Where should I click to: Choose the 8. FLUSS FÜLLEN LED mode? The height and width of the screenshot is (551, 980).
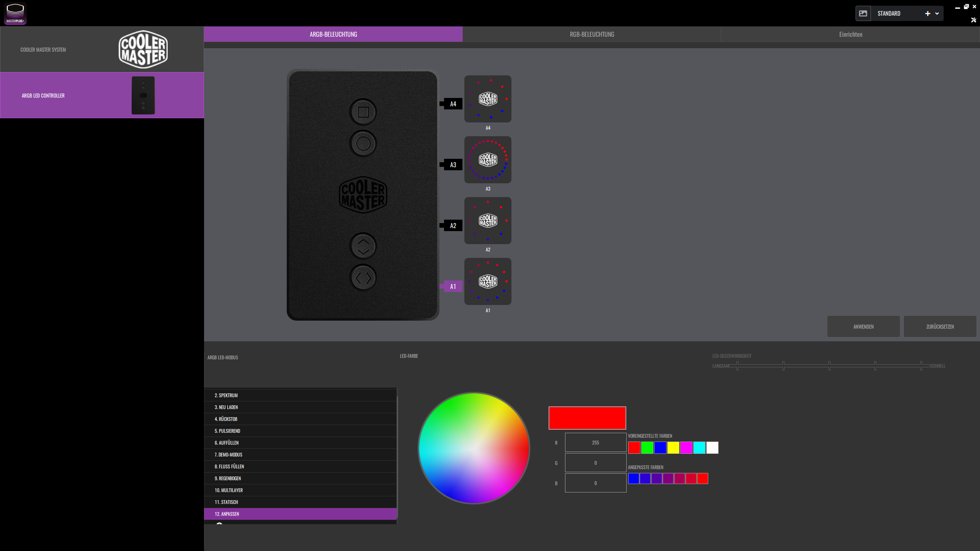click(300, 466)
